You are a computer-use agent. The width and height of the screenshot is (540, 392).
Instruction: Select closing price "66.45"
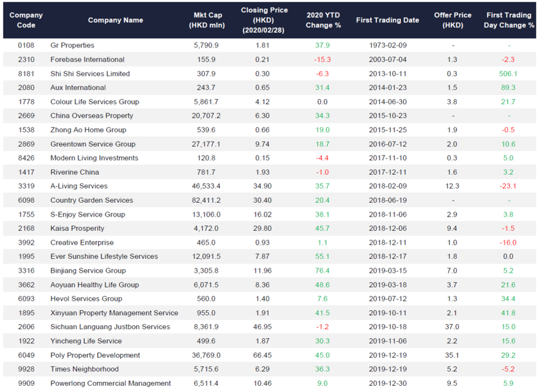pos(262,355)
